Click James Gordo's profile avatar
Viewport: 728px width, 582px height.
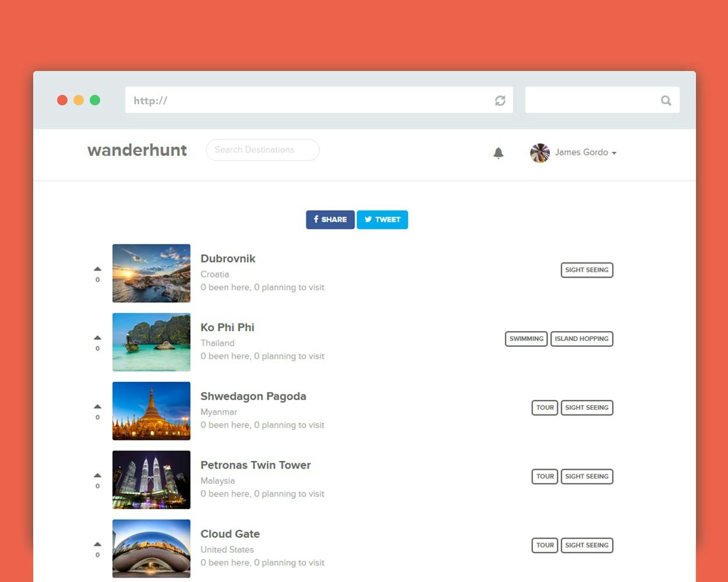point(539,152)
